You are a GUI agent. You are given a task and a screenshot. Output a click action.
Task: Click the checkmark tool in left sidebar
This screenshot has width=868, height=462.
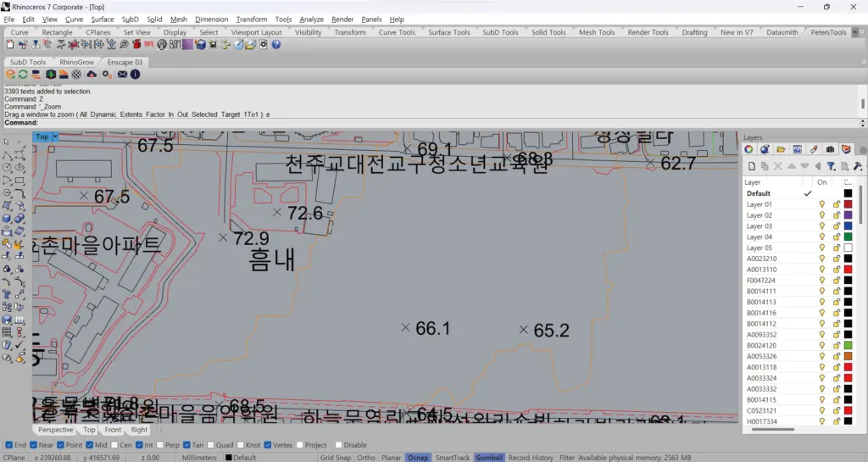(x=19, y=345)
